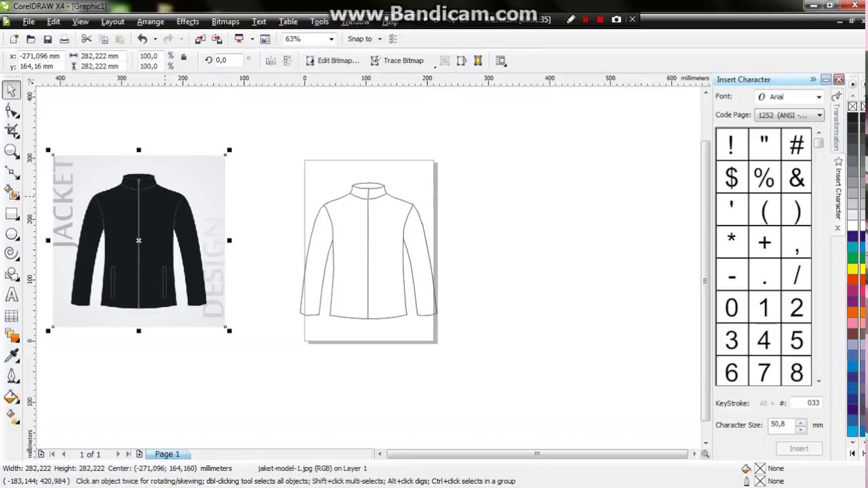Select the Freehand tool

[12, 172]
